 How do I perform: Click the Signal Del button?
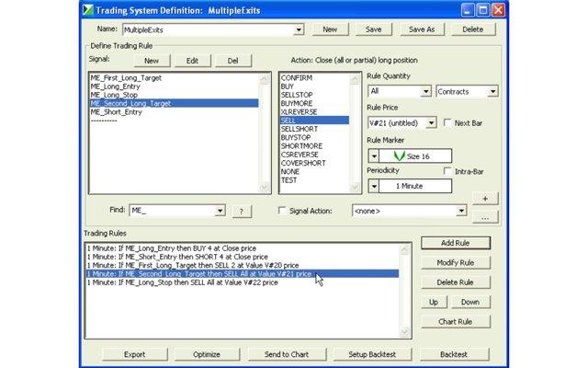pyautogui.click(x=232, y=61)
